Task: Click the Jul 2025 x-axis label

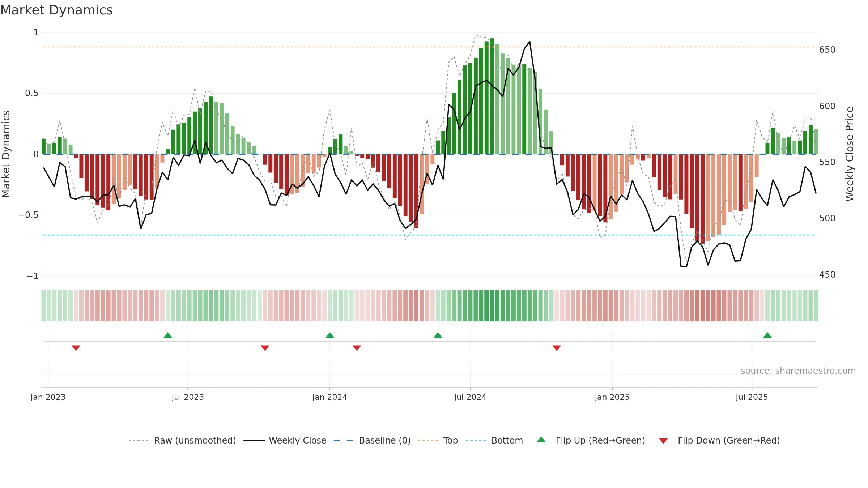Action: coord(752,397)
